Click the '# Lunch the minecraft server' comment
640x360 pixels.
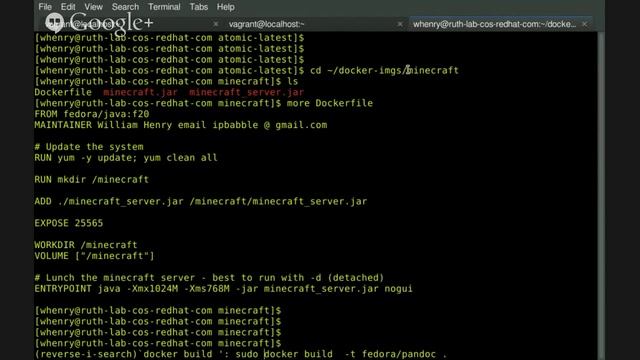(x=209, y=278)
